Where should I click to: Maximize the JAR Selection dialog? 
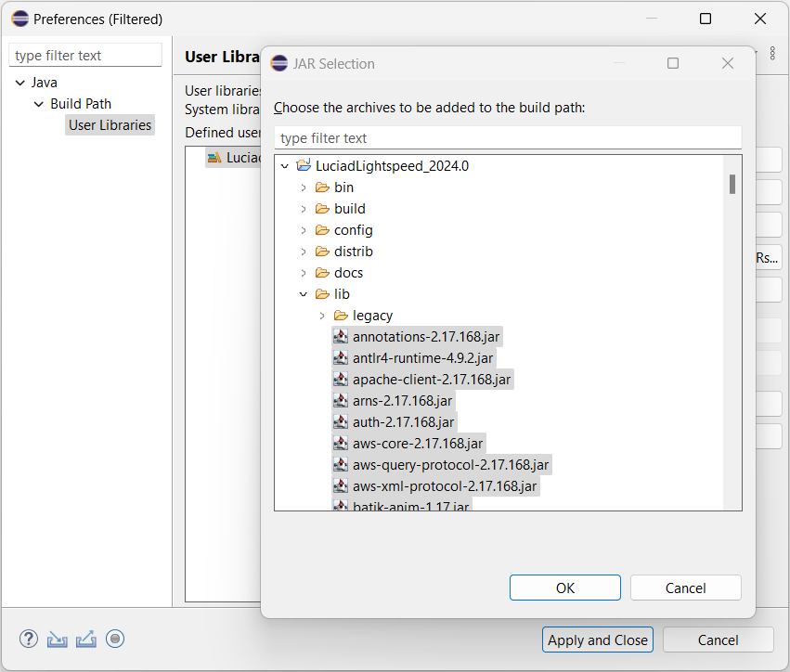pyautogui.click(x=673, y=63)
